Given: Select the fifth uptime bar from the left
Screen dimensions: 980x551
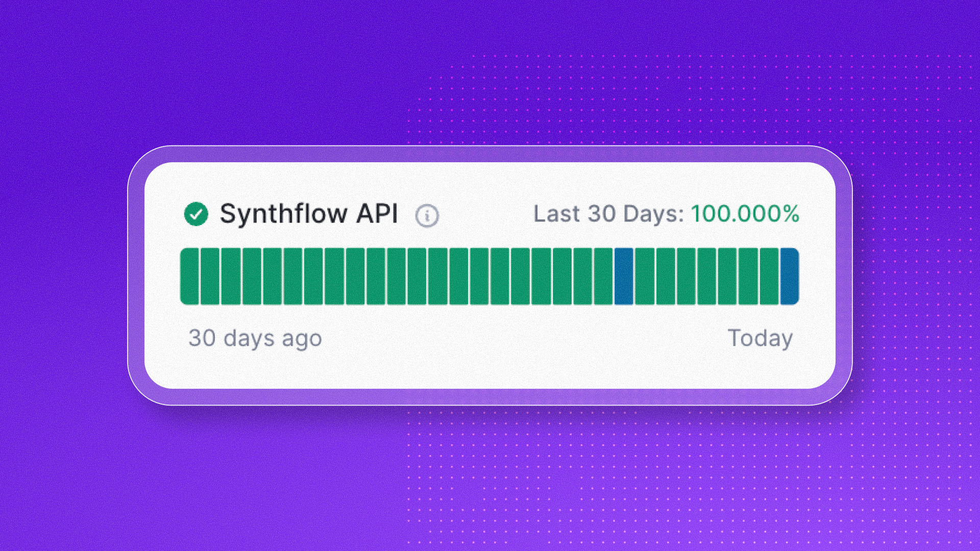Looking at the screenshot, I should [x=272, y=276].
